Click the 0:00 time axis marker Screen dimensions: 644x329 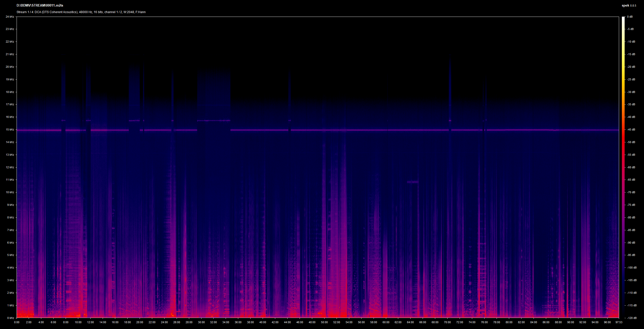[x=17, y=322]
